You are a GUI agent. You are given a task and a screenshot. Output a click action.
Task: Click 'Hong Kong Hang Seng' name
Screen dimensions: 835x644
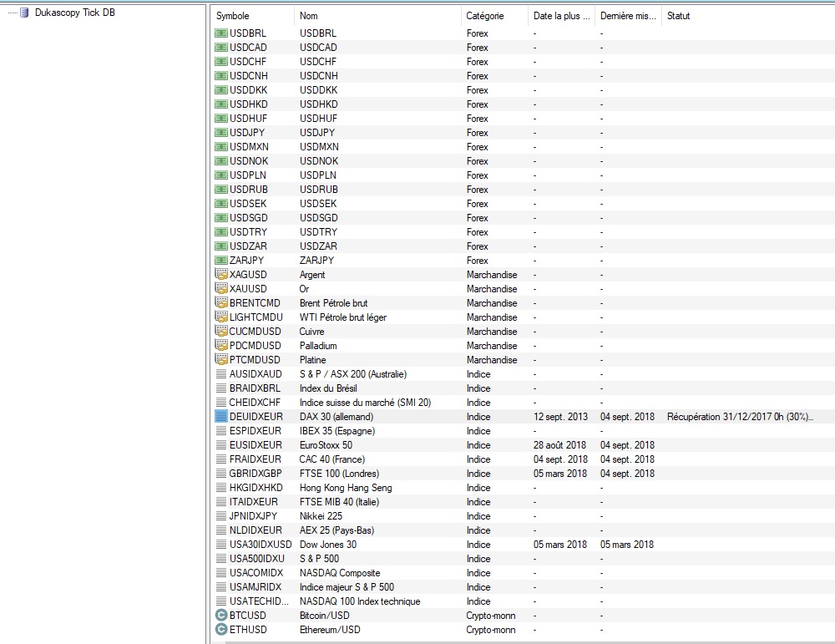tap(346, 488)
